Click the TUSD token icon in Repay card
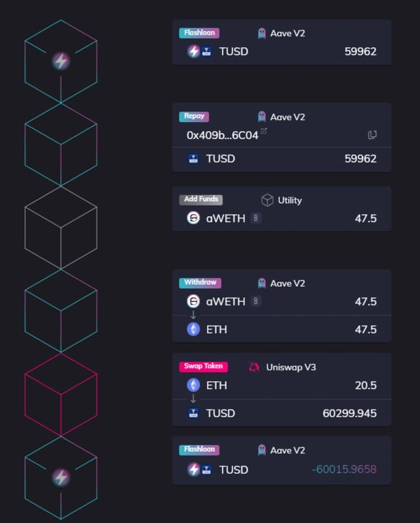The width and height of the screenshot is (420, 523). coord(194,158)
